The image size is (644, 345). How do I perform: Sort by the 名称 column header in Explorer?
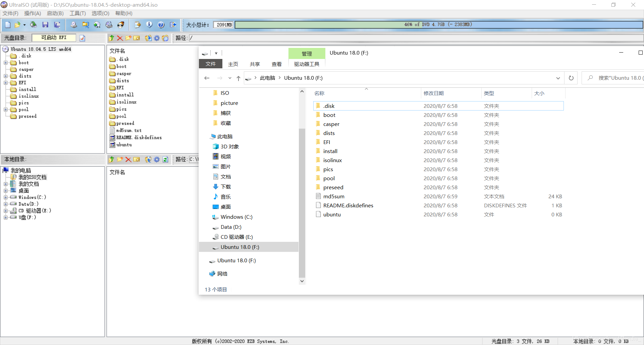(367, 93)
